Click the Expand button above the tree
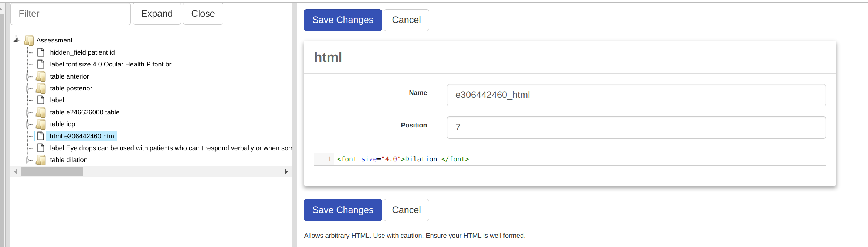Screen dimensions: 868x247 (x=157, y=14)
